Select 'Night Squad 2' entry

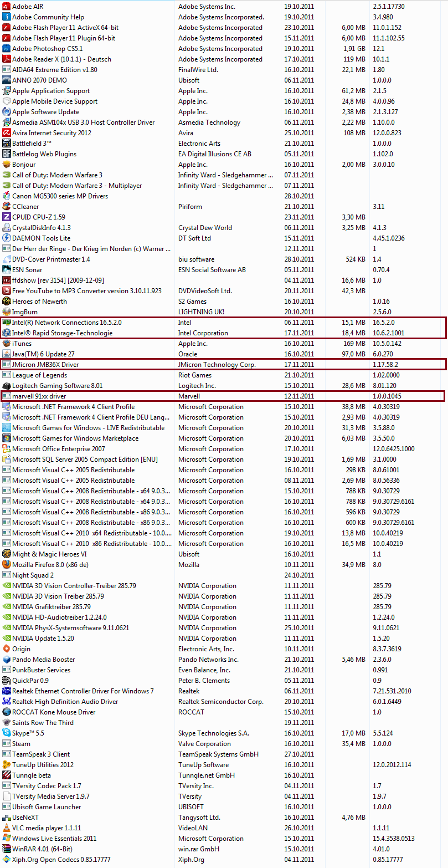pos(33,575)
